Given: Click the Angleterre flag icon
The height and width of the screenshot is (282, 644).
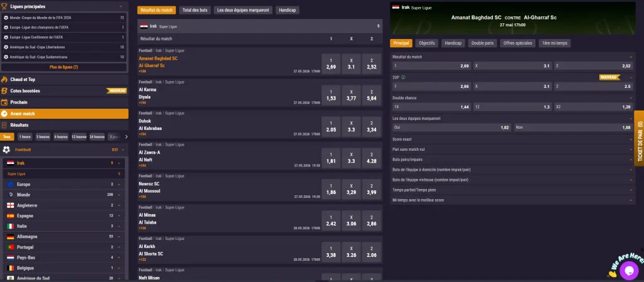Looking at the screenshot, I should tap(10, 205).
